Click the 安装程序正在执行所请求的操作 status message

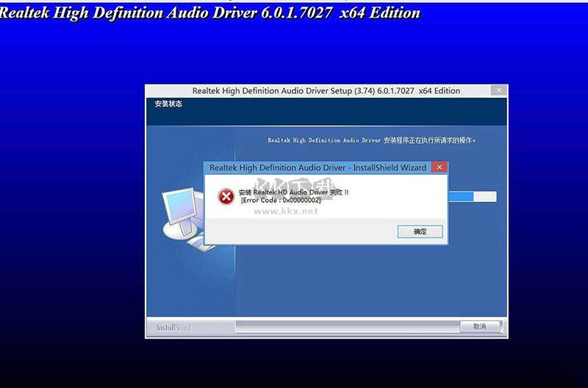point(372,140)
